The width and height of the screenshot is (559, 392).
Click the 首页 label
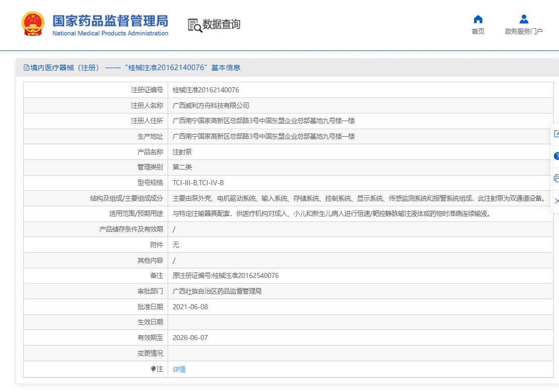coord(478,31)
